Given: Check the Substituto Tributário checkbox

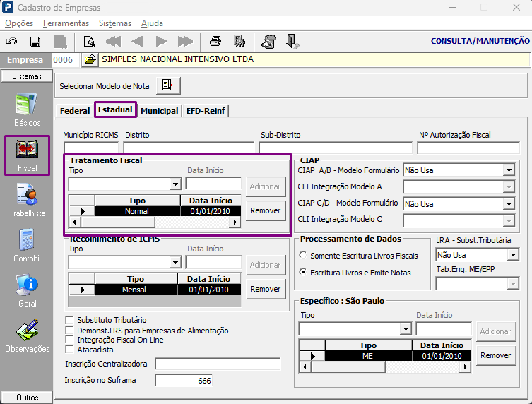Looking at the screenshot, I should click(x=69, y=320).
